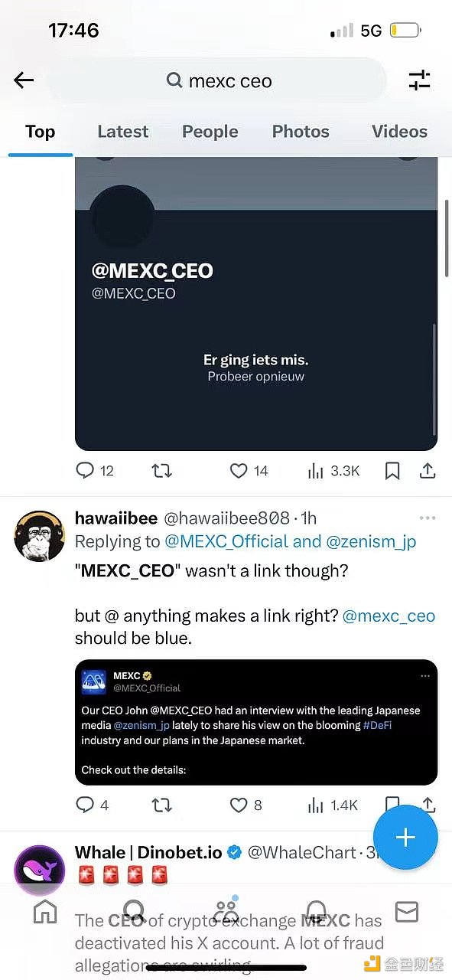Open direct messages inbox
The height and width of the screenshot is (980, 452).
[x=406, y=911]
